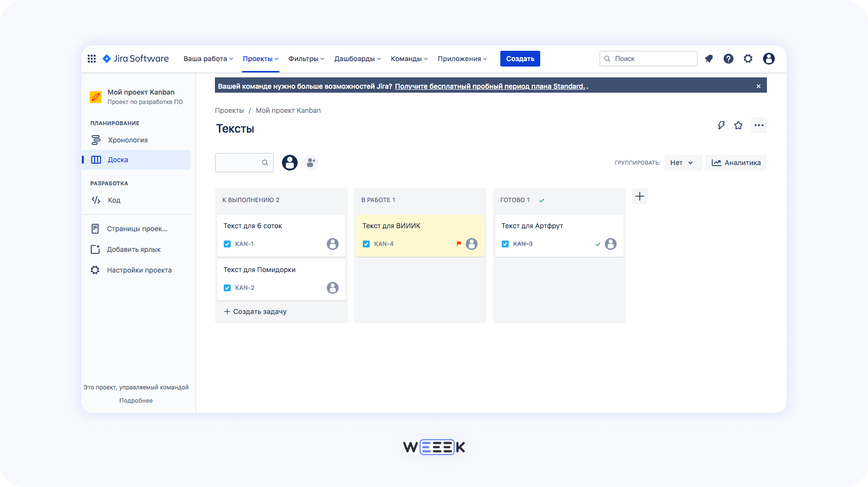Open the app switcher grid icon

[x=91, y=58]
